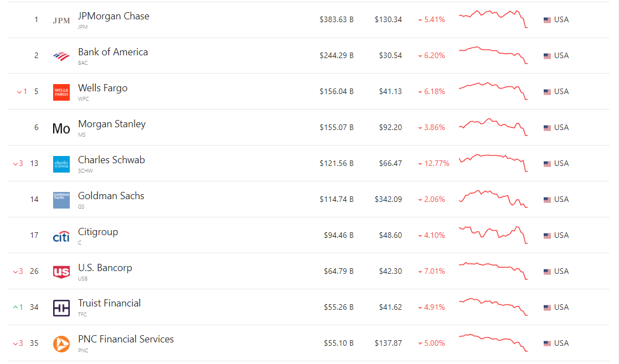Click the red down arrow beside Schwab rank
Viewport: 619px width, 364px height.
coord(17,163)
